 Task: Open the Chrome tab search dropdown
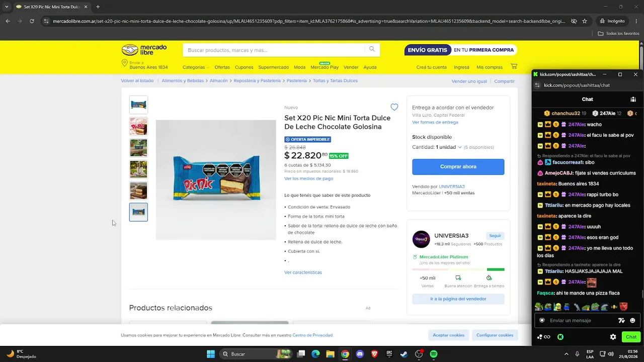point(7,7)
